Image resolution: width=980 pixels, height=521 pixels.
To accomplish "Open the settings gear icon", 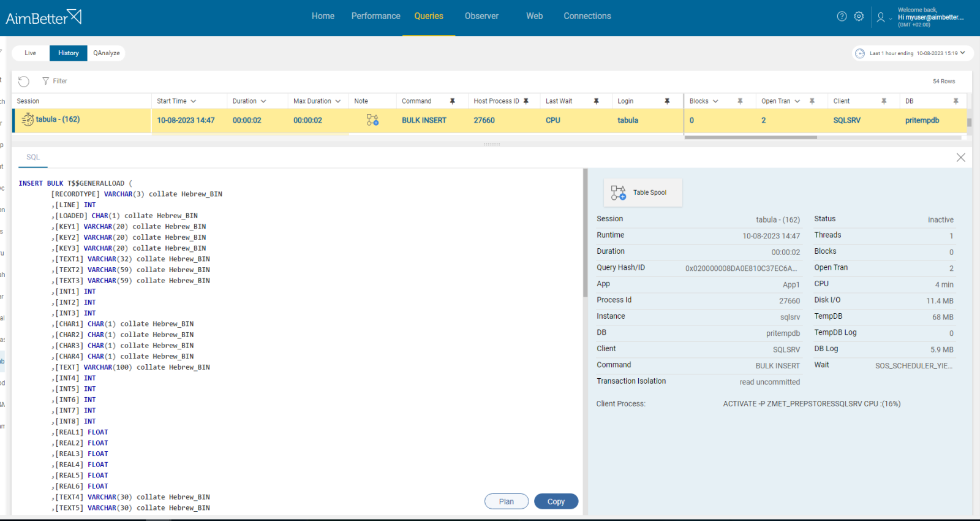I will click(859, 17).
